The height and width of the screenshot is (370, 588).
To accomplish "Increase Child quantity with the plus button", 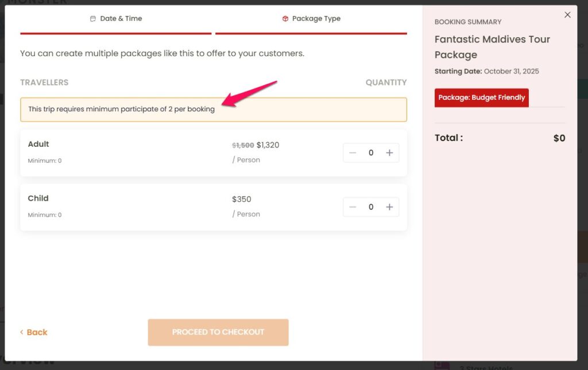I will point(389,207).
